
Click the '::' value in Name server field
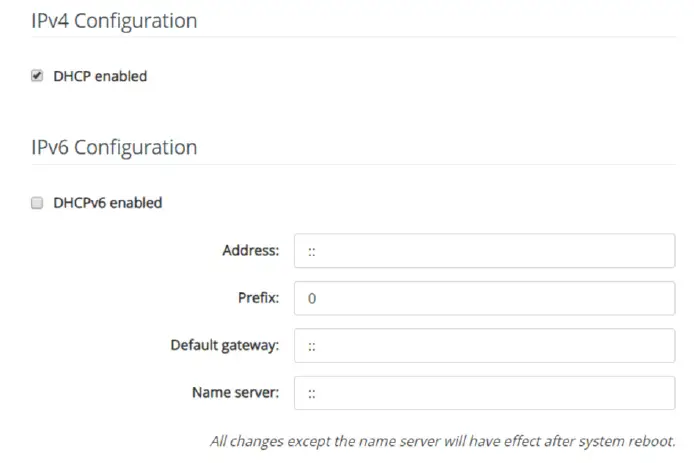[312, 393]
